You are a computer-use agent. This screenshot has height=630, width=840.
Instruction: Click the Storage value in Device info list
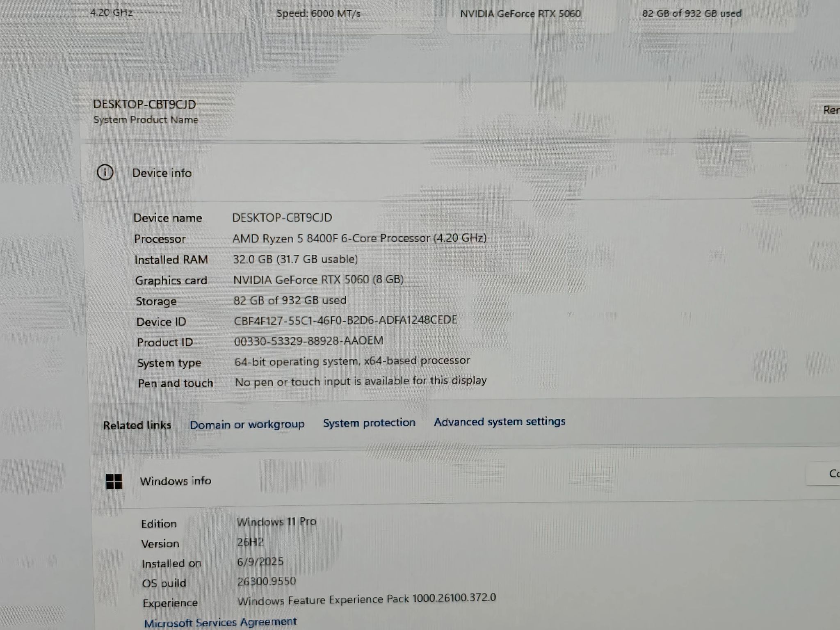click(290, 300)
